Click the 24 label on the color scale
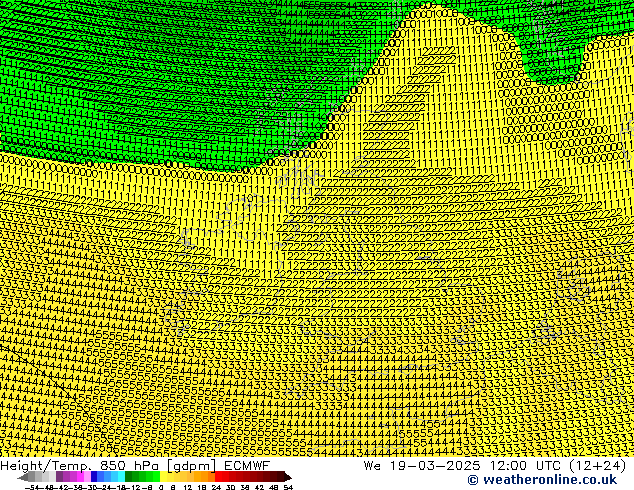 pos(216,488)
